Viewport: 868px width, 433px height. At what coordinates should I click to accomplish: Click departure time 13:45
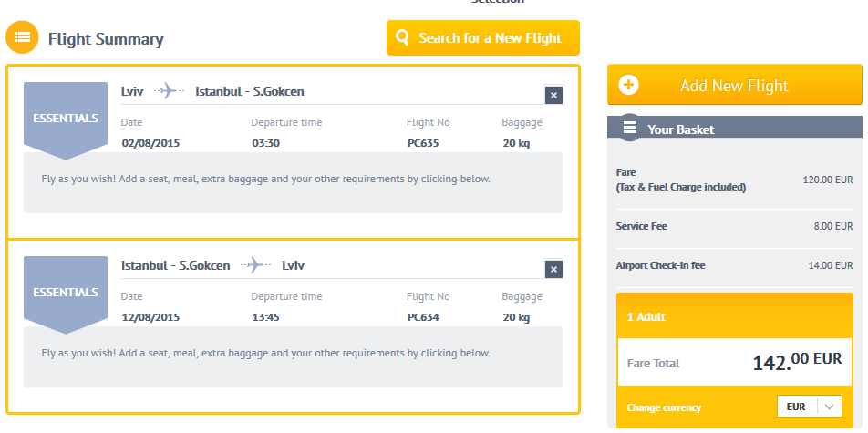point(265,317)
